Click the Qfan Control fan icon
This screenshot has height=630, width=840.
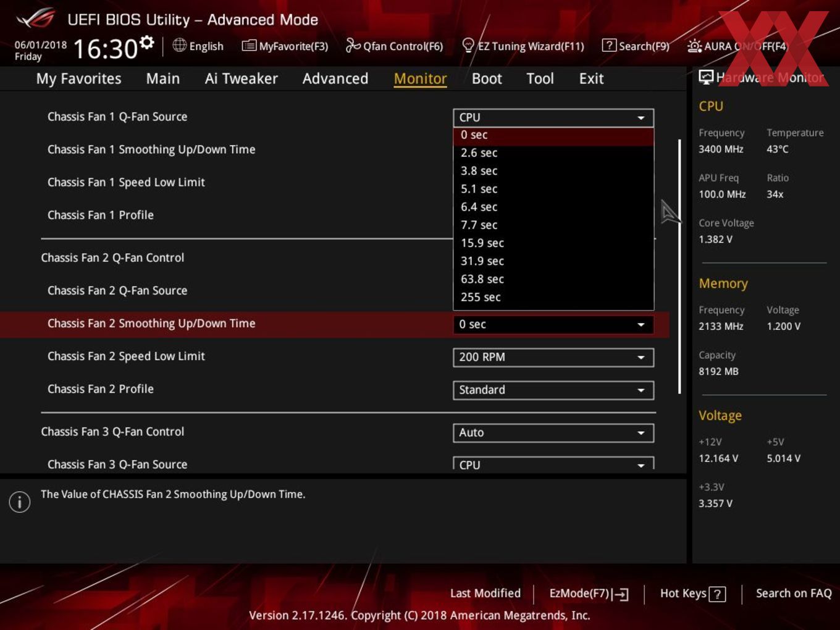(x=353, y=45)
